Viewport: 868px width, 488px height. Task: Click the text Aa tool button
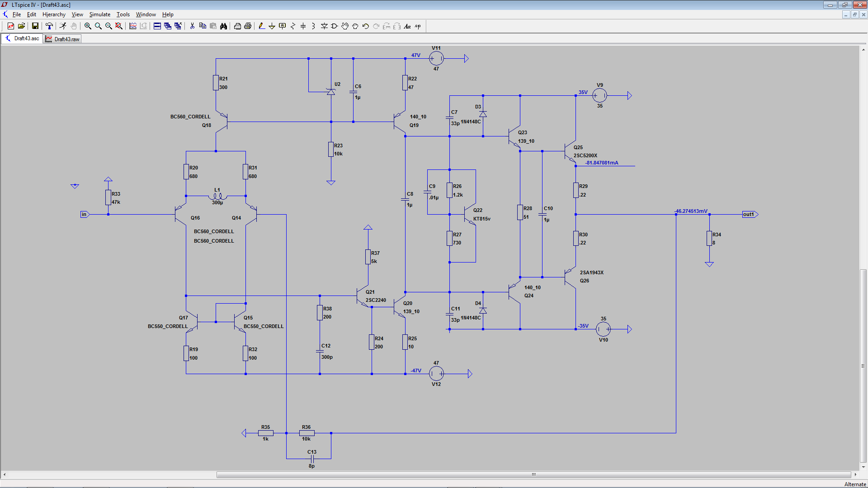(407, 26)
